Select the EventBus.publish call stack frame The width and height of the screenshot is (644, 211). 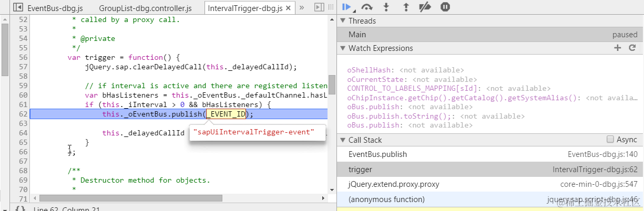tap(490, 155)
